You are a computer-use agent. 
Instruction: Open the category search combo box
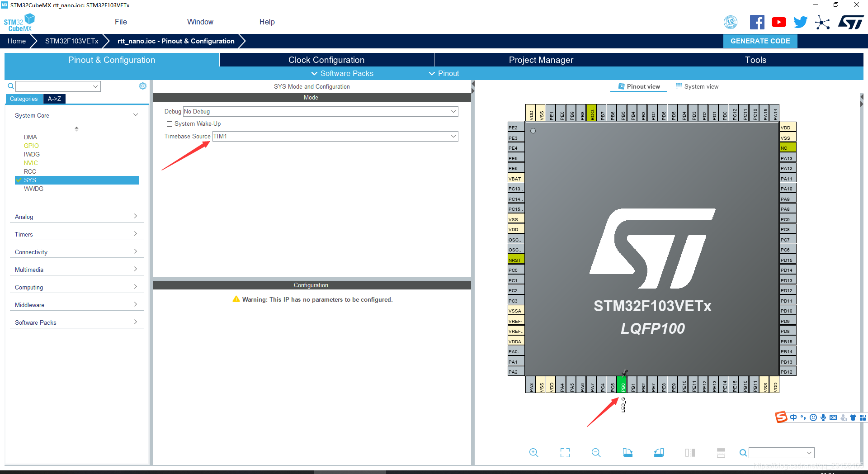point(58,86)
